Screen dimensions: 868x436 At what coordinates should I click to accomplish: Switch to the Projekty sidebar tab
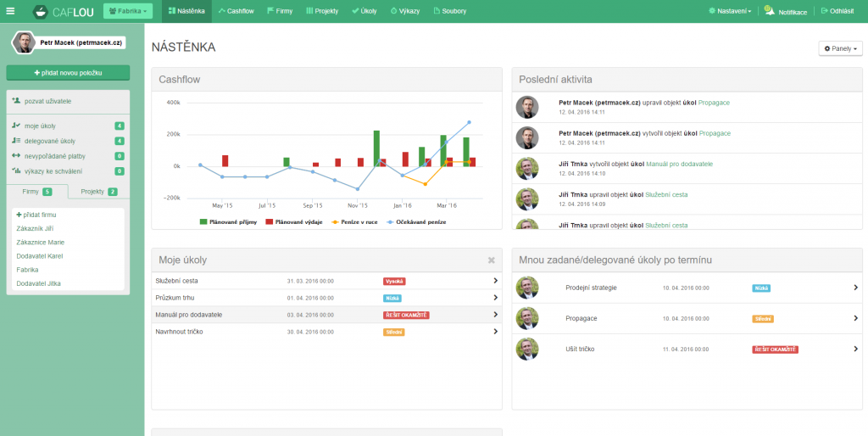coord(98,192)
